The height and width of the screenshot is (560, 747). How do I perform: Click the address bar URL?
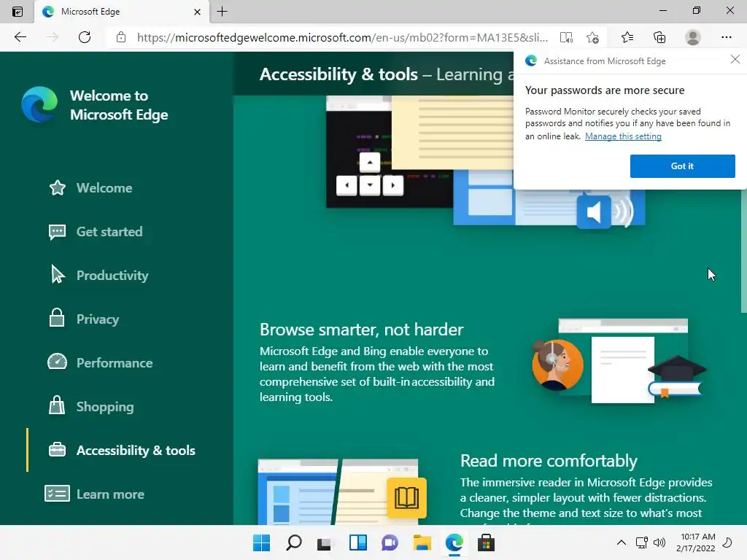(x=342, y=37)
